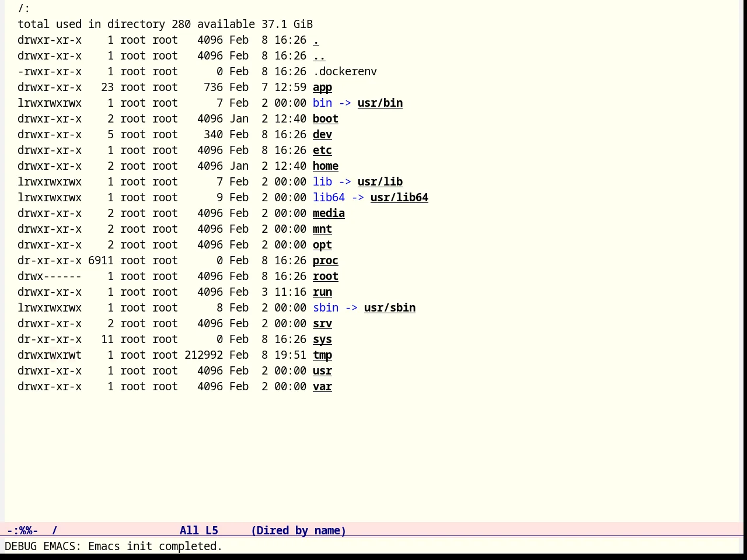747x560 pixels.
Task: Click the usr/sbin symlink target
Action: [390, 308]
